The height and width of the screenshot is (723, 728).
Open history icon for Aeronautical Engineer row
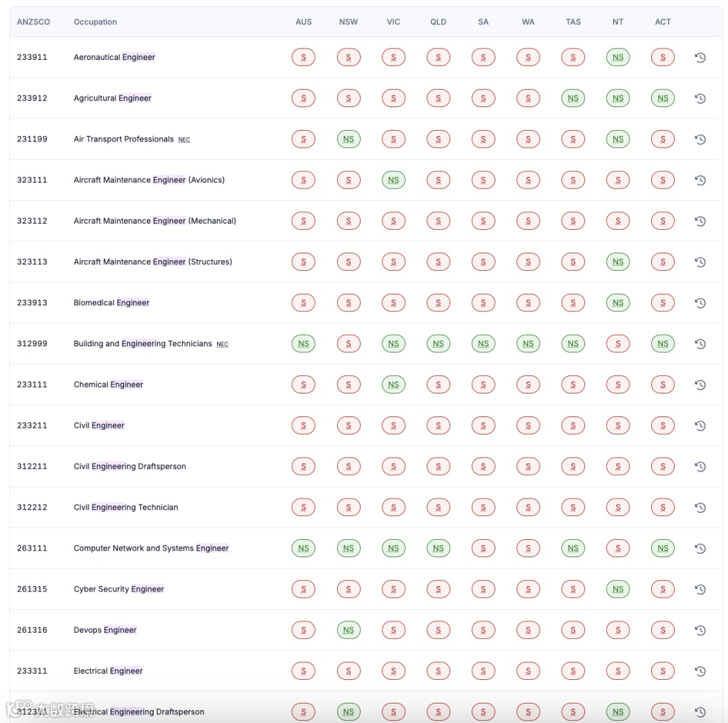700,57
